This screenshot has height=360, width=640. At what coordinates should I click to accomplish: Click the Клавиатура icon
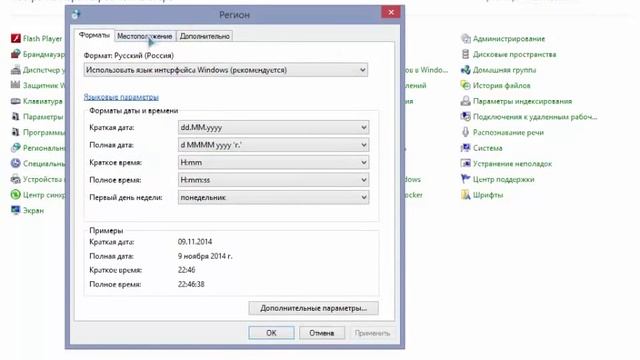click(x=16, y=101)
